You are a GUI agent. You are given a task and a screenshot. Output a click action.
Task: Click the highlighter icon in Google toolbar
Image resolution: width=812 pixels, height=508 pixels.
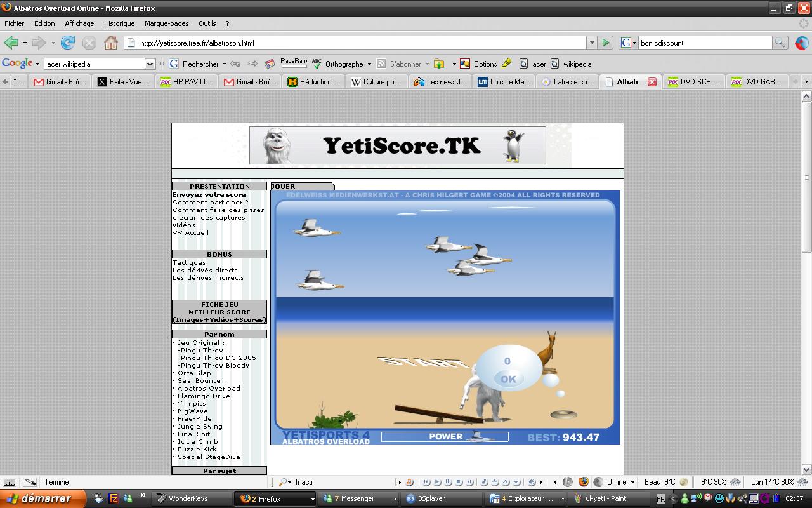coord(506,63)
